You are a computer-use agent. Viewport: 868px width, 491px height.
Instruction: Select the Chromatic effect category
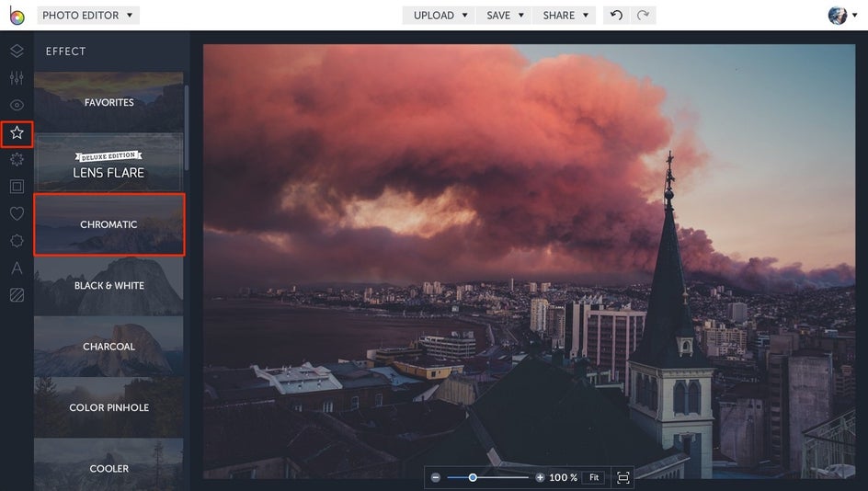(109, 224)
